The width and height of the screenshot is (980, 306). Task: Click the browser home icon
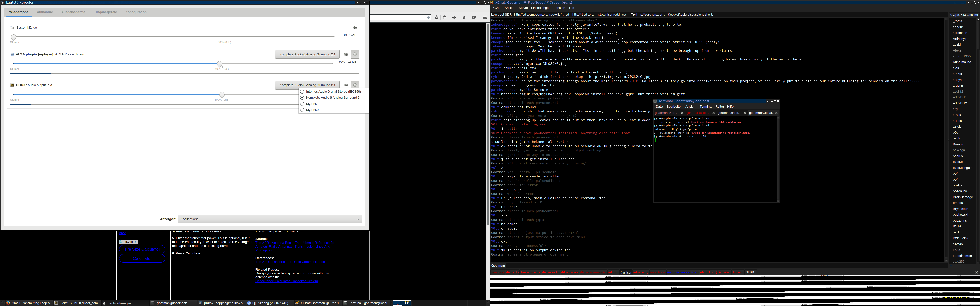[464, 18]
